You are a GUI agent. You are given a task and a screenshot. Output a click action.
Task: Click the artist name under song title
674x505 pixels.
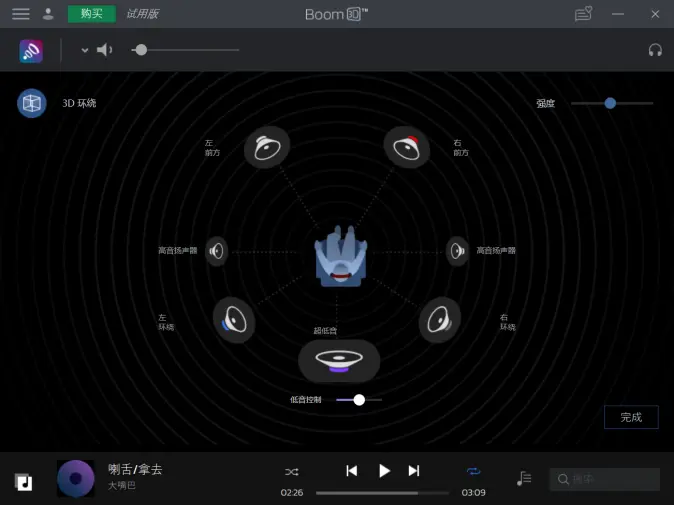coord(122,485)
